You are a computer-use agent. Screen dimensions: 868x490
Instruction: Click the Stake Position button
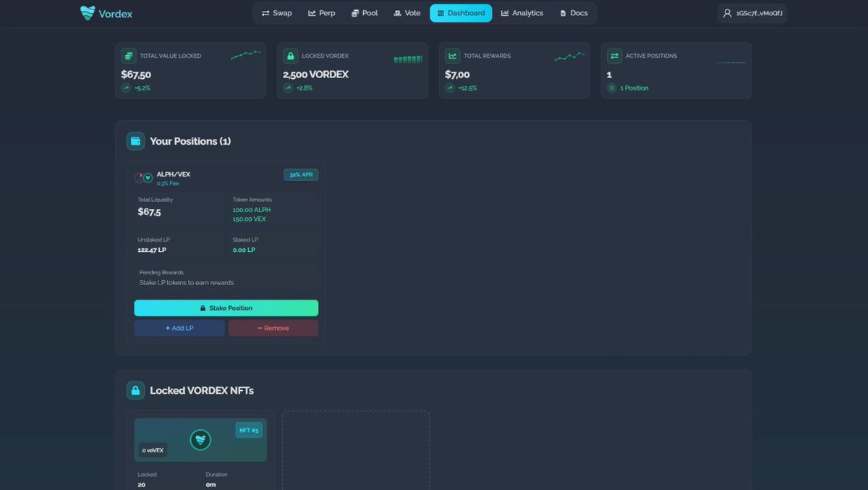pyautogui.click(x=226, y=308)
